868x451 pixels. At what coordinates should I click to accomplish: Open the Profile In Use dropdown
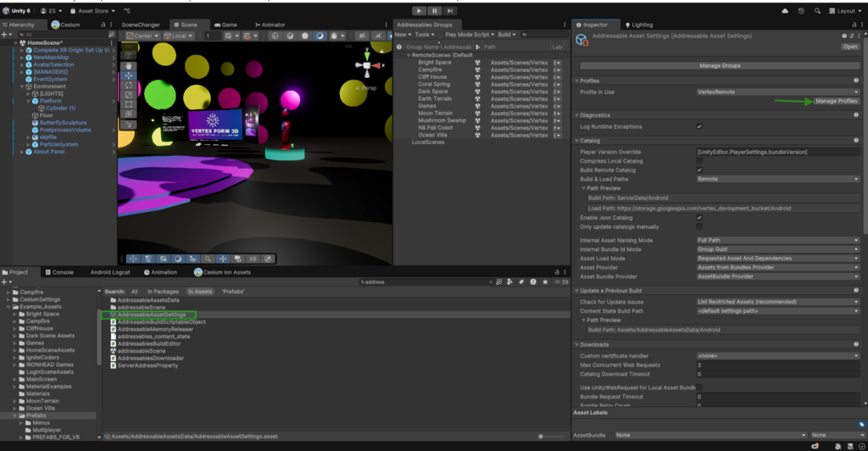click(x=777, y=92)
